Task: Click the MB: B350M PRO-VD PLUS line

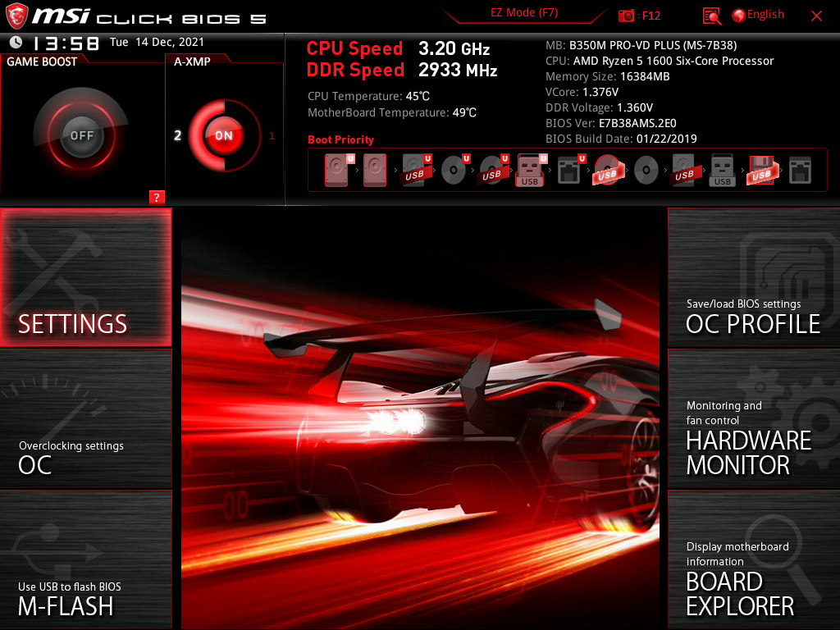Action: (x=641, y=46)
